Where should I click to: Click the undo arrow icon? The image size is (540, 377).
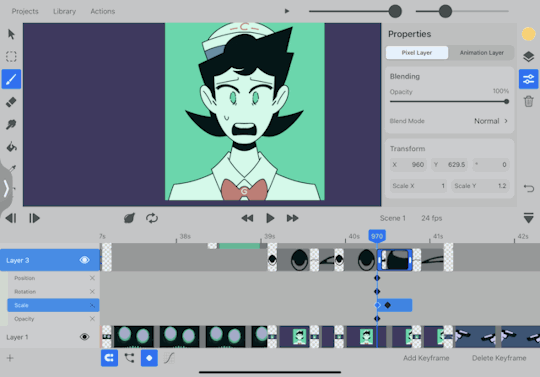[x=528, y=188]
